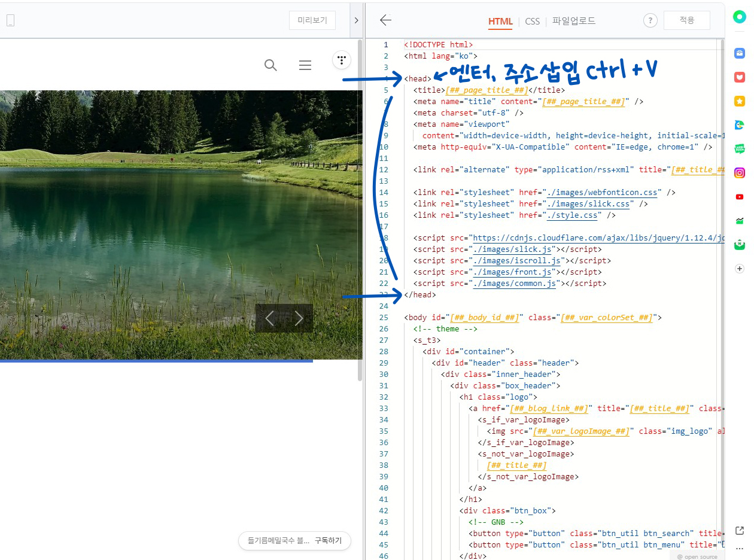Click the <s_t3> tag line
The height and width of the screenshot is (560, 754).
point(427,340)
